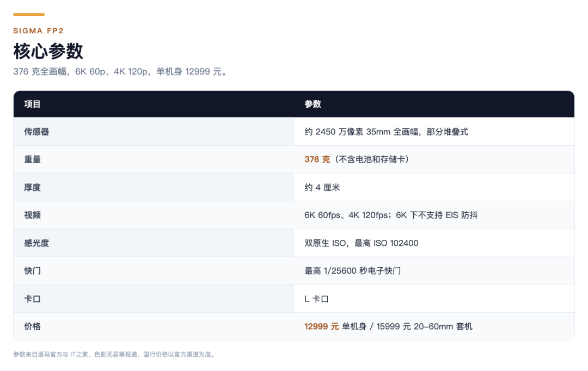588x371 pixels.
Task: Click the 核心参数 heading
Action: coord(48,51)
